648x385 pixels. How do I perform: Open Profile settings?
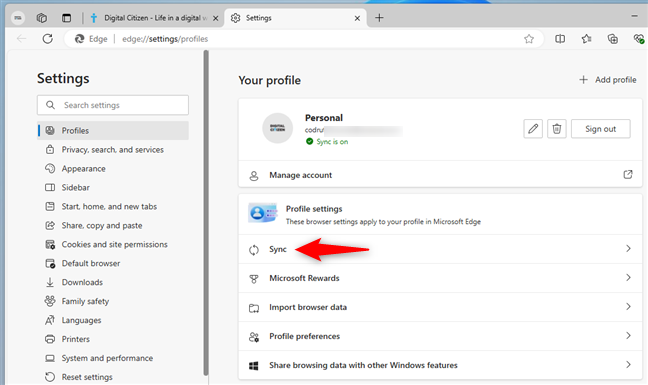coord(440,215)
